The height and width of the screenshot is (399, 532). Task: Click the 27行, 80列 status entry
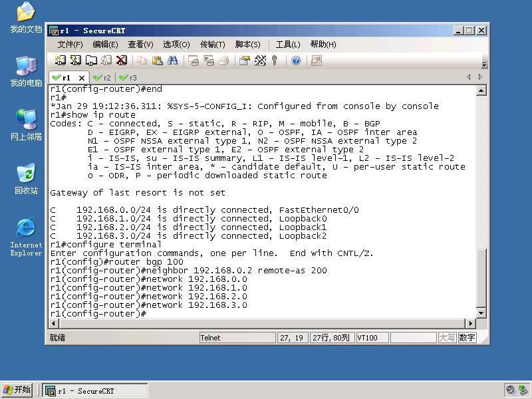332,338
